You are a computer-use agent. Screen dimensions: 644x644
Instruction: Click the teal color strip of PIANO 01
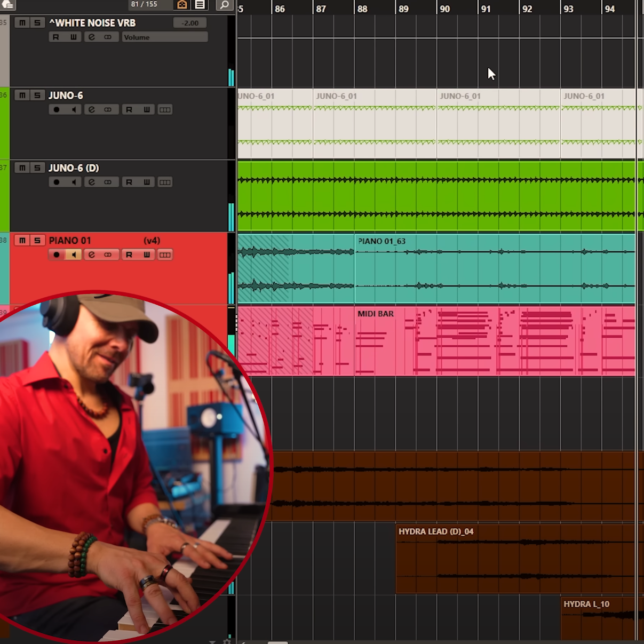(5, 268)
